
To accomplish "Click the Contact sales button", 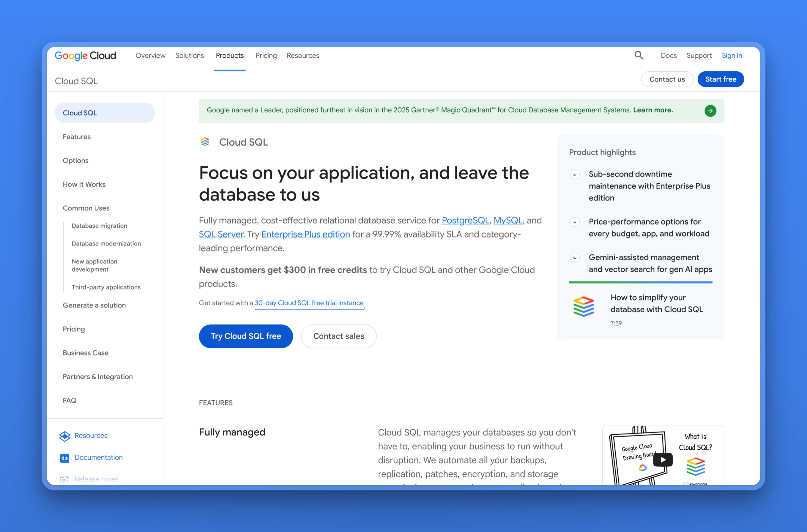I will click(x=338, y=336).
